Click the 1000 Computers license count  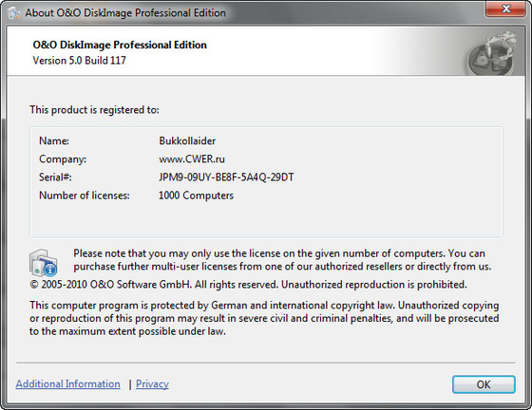click(x=196, y=196)
